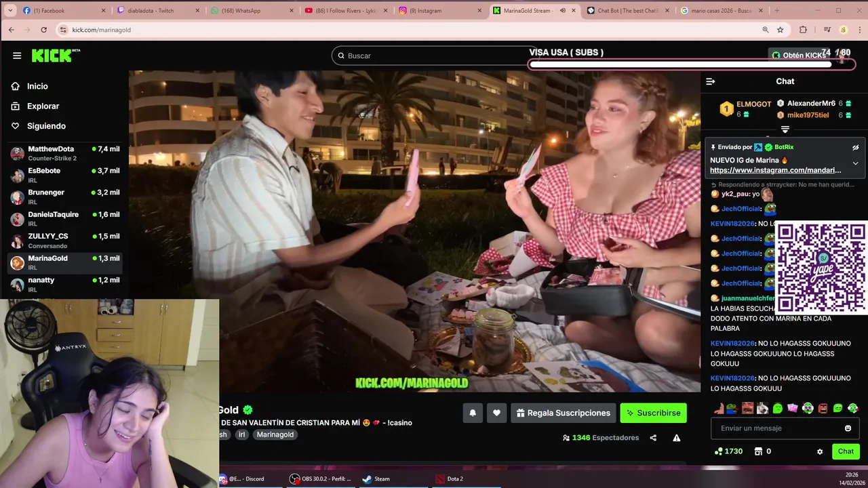Click AlexanderMr6 in gift leaderboard
868x488 pixels.
pyautogui.click(x=811, y=104)
